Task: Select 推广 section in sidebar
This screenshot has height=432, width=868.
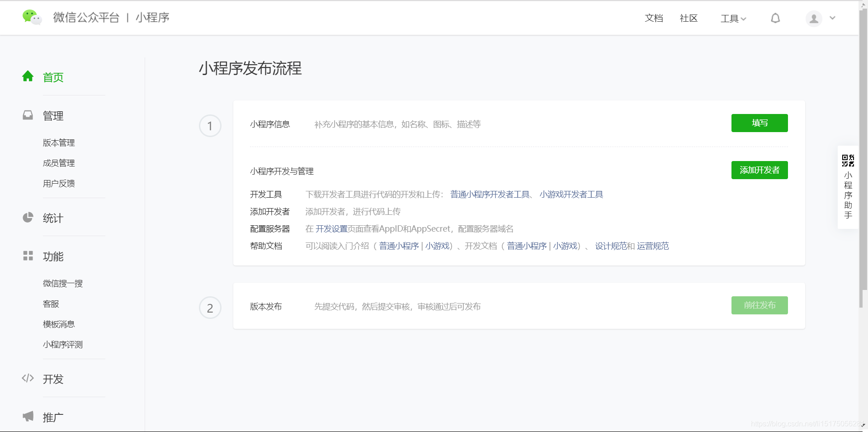Action: point(53,418)
